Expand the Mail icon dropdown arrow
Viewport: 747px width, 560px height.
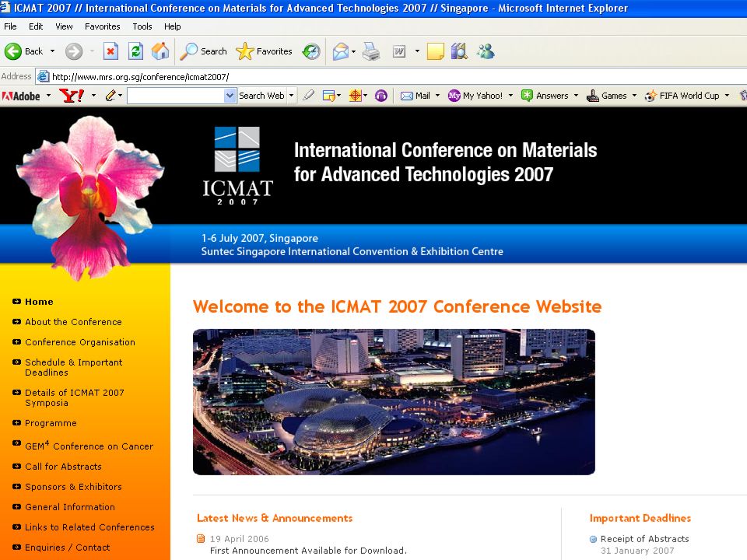353,51
